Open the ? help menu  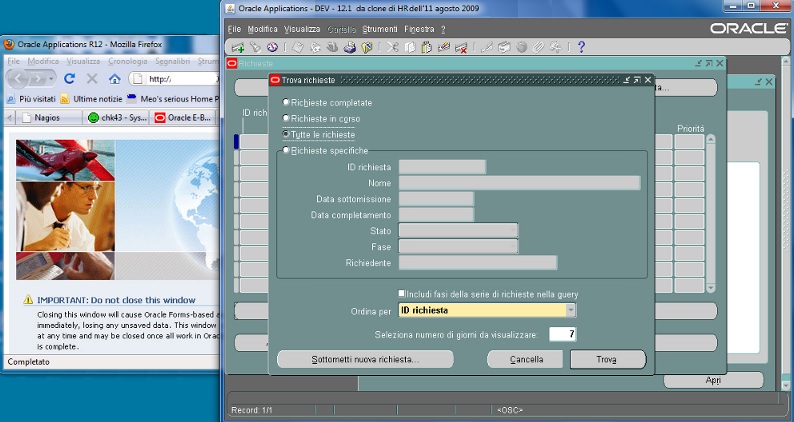[443, 29]
